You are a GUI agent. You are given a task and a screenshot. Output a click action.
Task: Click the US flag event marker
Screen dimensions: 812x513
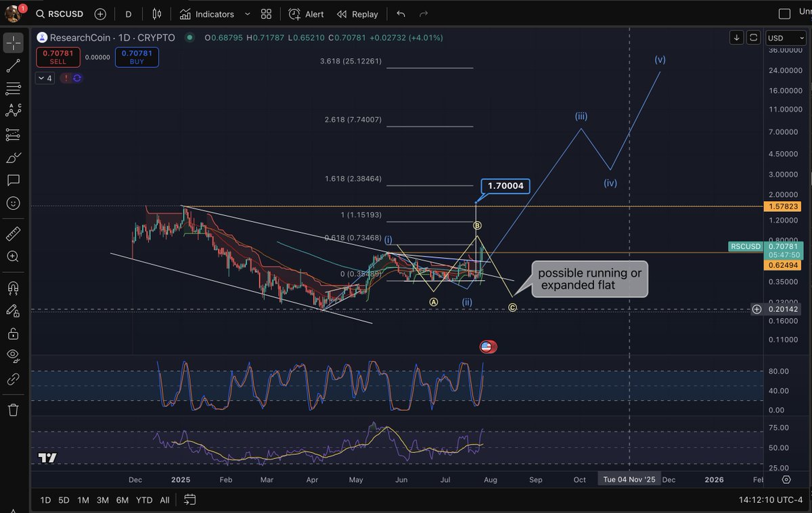tap(487, 347)
